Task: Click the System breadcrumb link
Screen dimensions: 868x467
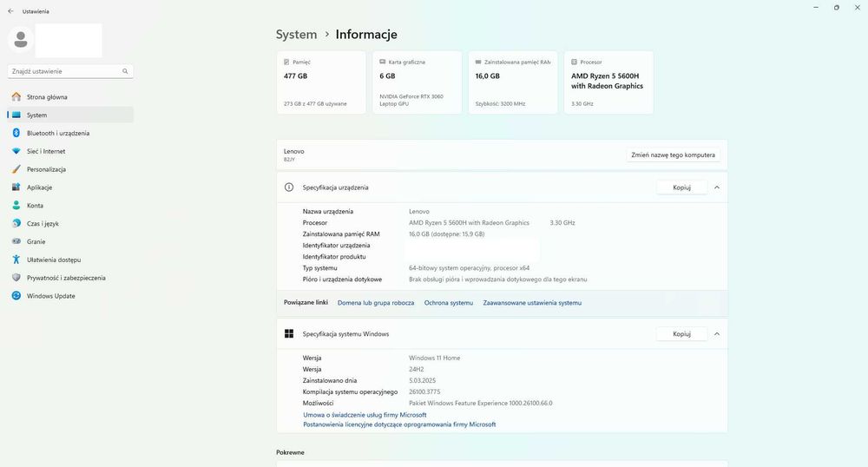Action: [296, 35]
